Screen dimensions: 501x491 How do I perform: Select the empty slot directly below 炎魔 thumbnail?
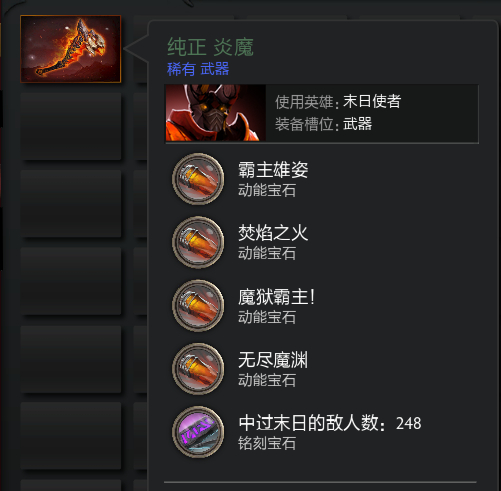(x=71, y=126)
